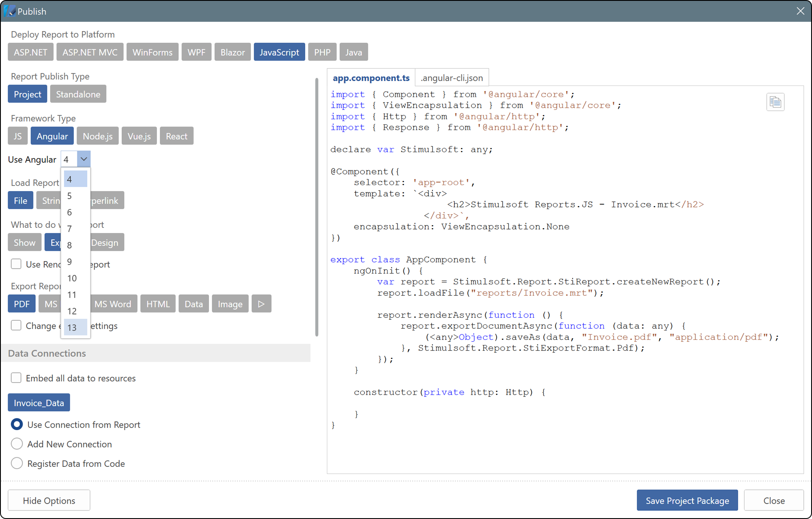Image resolution: width=812 pixels, height=519 pixels.
Task: Select the Blazor platform button
Action: (232, 52)
